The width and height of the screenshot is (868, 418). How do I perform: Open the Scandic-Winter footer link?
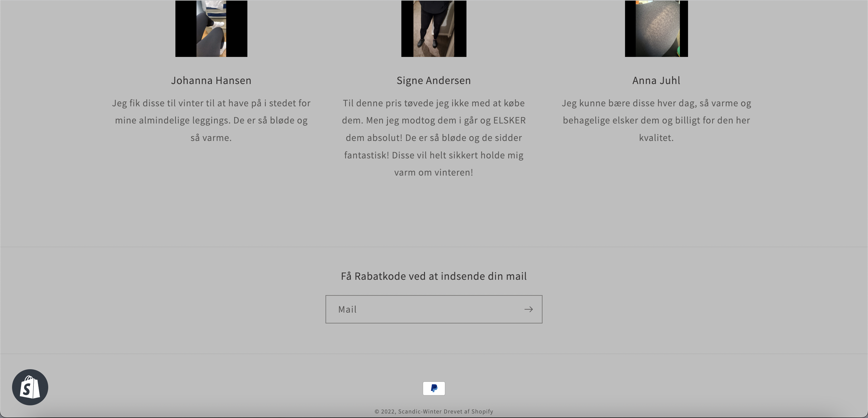pos(420,411)
